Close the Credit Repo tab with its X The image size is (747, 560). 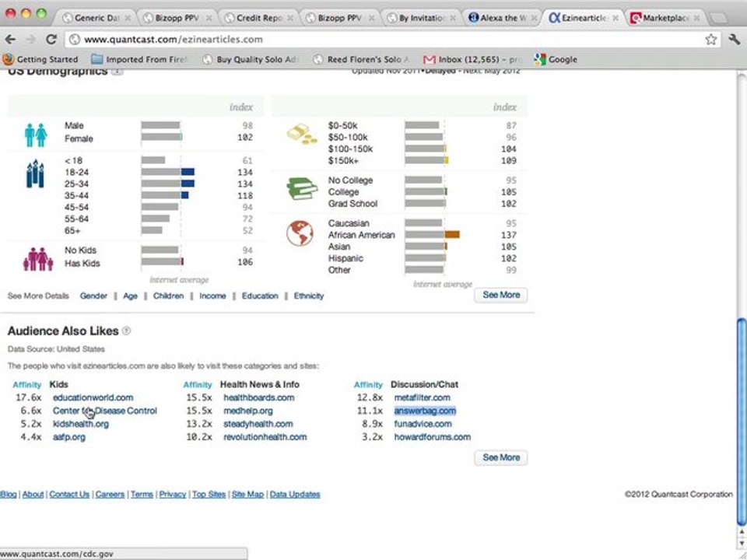click(290, 18)
